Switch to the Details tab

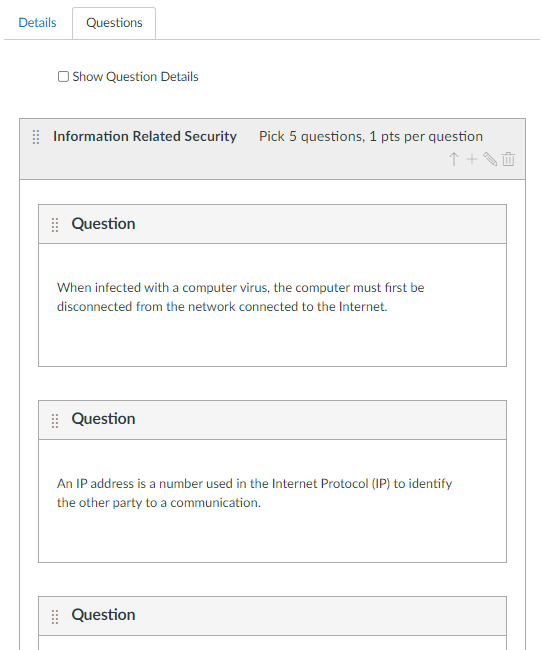pos(37,22)
